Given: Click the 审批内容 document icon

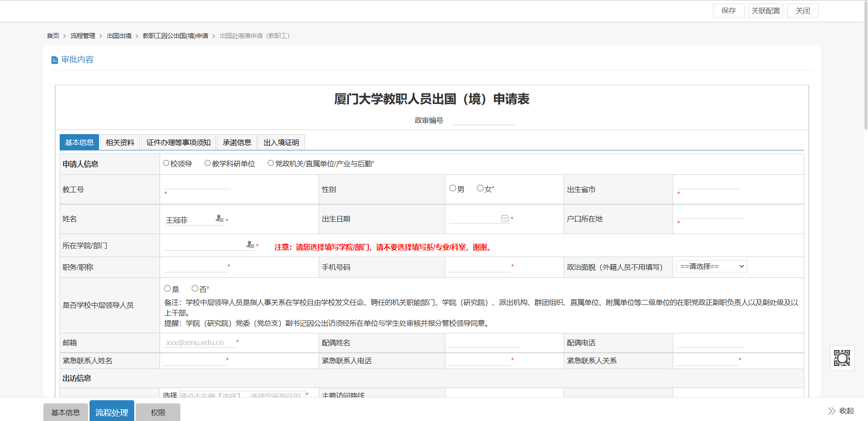Looking at the screenshot, I should click(55, 60).
